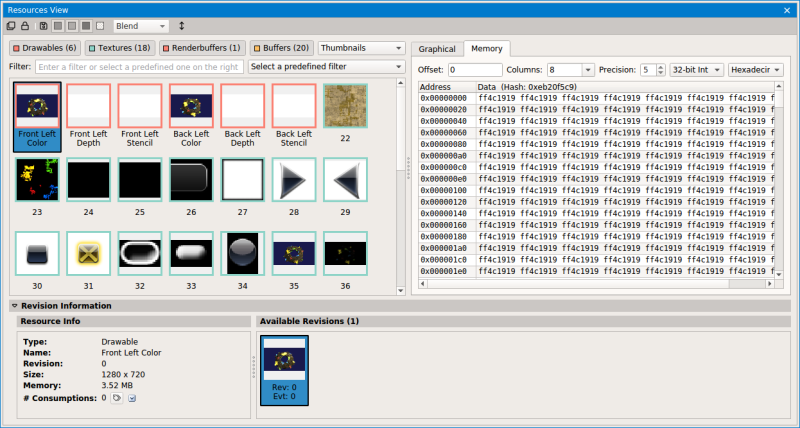The height and width of the screenshot is (428, 800).
Task: Click the memory table scroll right arrow
Action: (769, 284)
